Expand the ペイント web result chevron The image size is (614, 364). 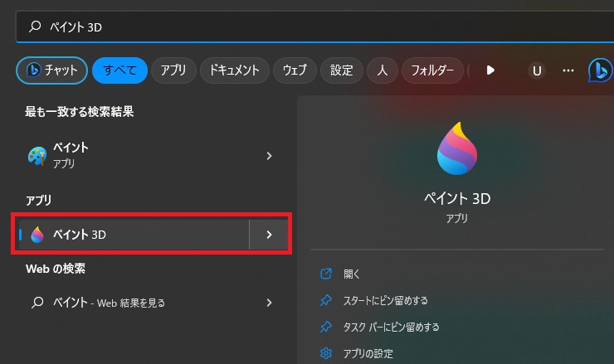[269, 303]
